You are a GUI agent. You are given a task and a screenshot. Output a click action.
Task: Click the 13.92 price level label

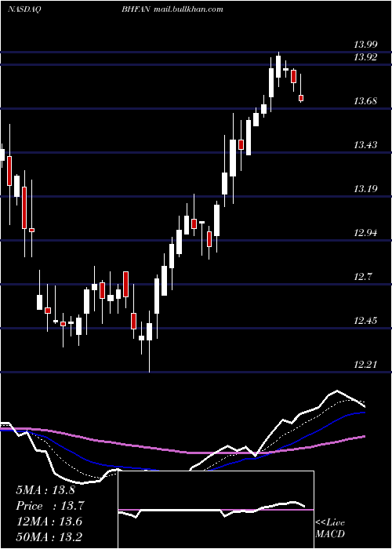365,57
